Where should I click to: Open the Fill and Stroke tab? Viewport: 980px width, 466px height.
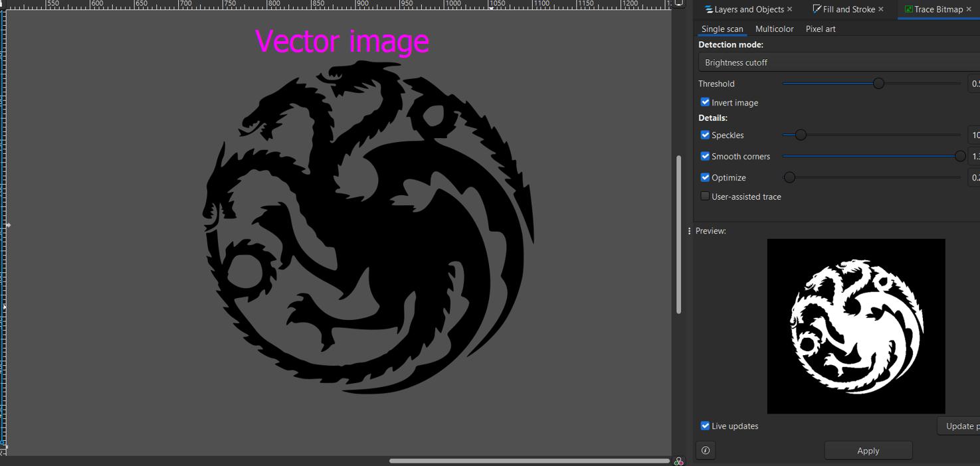(848, 9)
